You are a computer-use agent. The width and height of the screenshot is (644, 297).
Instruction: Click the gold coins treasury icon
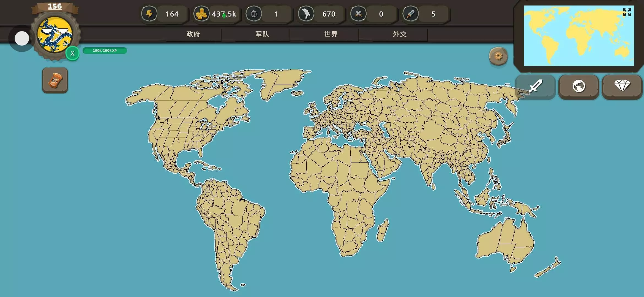[x=201, y=14]
